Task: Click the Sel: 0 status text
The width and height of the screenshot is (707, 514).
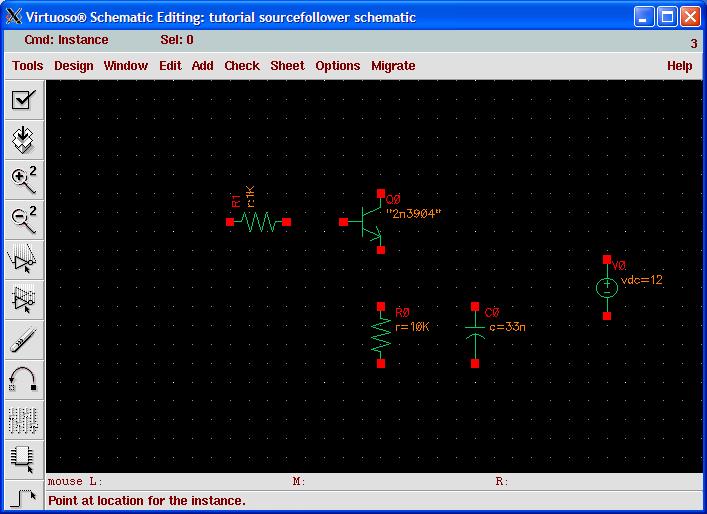Action: pos(177,40)
